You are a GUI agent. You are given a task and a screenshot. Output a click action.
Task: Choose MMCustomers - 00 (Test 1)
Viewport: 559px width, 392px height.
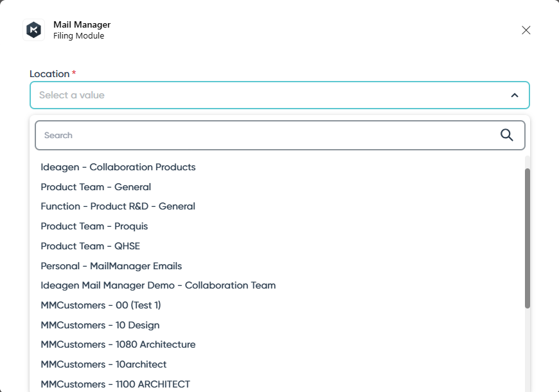click(x=101, y=305)
